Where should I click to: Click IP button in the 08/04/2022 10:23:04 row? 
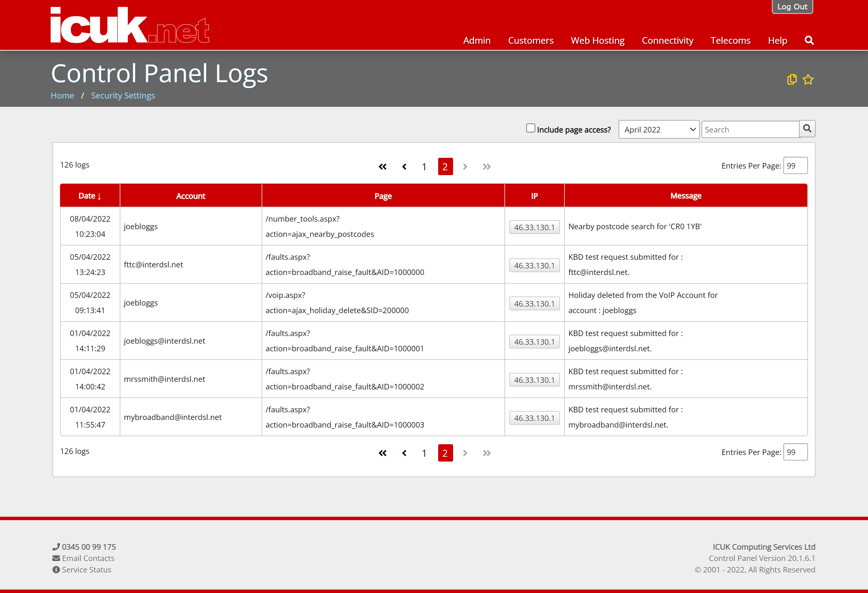click(534, 227)
